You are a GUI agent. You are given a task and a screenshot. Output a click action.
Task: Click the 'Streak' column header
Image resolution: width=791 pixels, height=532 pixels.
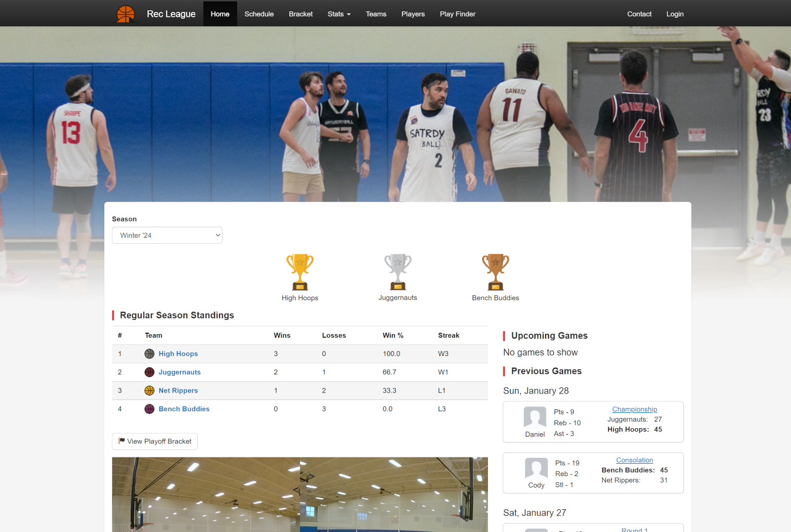pyautogui.click(x=449, y=335)
